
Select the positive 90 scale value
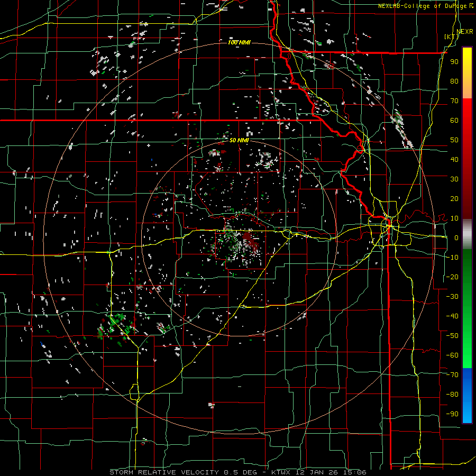[x=454, y=62]
